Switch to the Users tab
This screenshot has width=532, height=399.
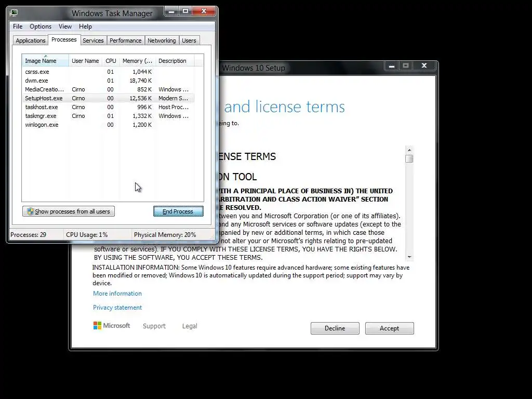pyautogui.click(x=189, y=41)
